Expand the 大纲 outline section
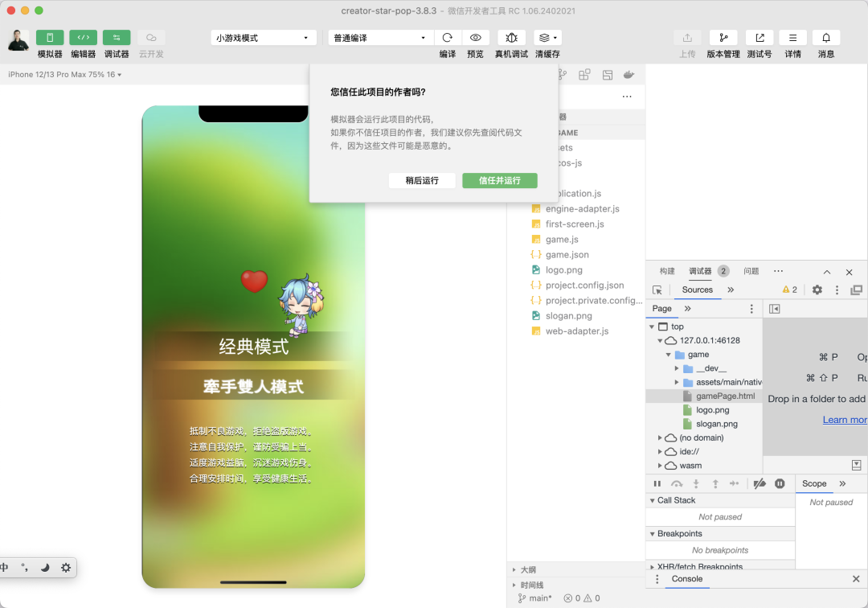 point(514,569)
